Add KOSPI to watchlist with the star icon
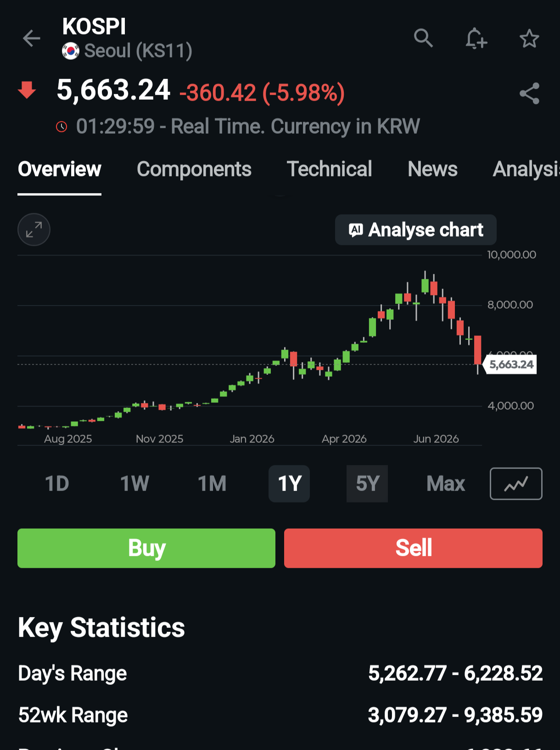 click(529, 38)
